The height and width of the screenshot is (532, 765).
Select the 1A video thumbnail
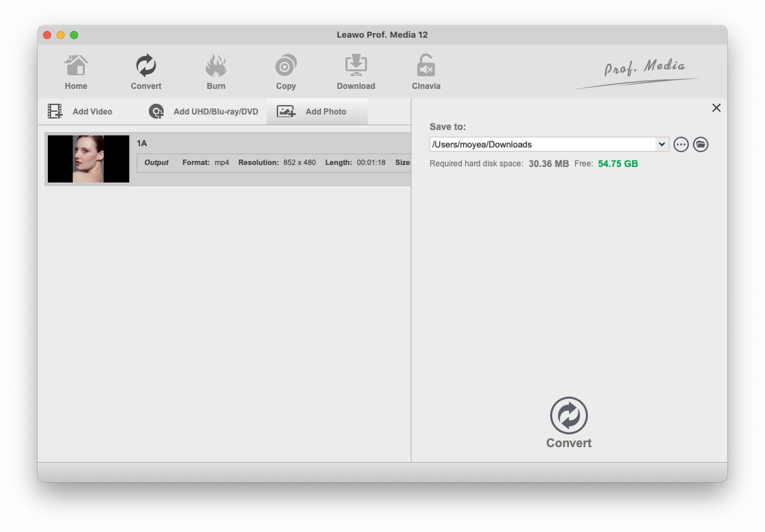88,159
